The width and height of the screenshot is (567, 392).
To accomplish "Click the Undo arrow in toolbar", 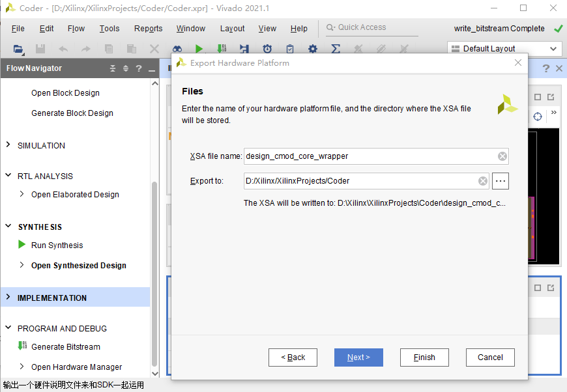I will 63,49.
